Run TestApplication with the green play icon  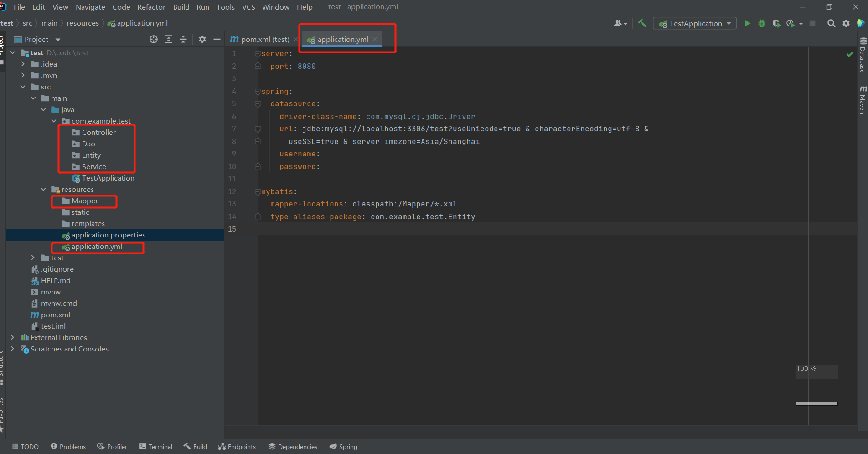tap(747, 23)
